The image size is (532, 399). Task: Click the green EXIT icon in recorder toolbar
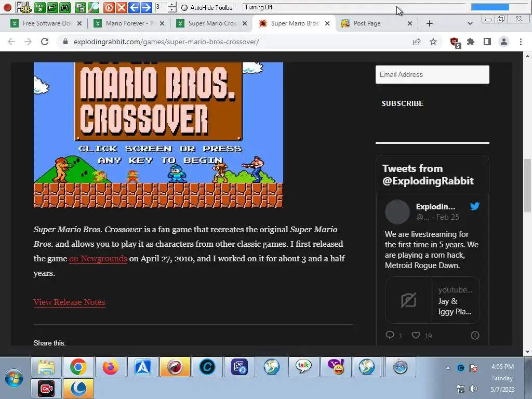[40, 7]
